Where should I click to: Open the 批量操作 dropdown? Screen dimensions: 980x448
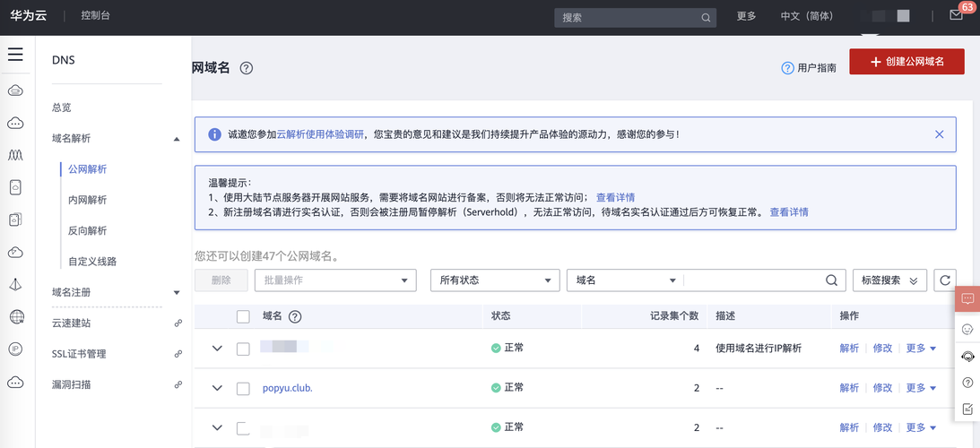(335, 280)
